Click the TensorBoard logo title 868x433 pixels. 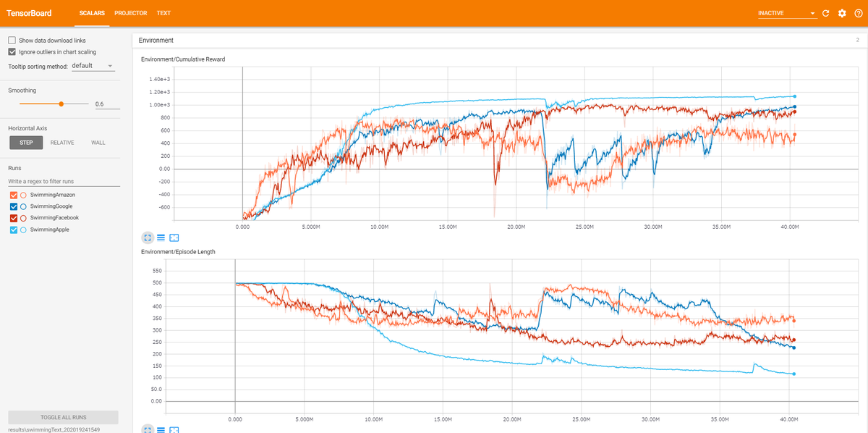[30, 13]
